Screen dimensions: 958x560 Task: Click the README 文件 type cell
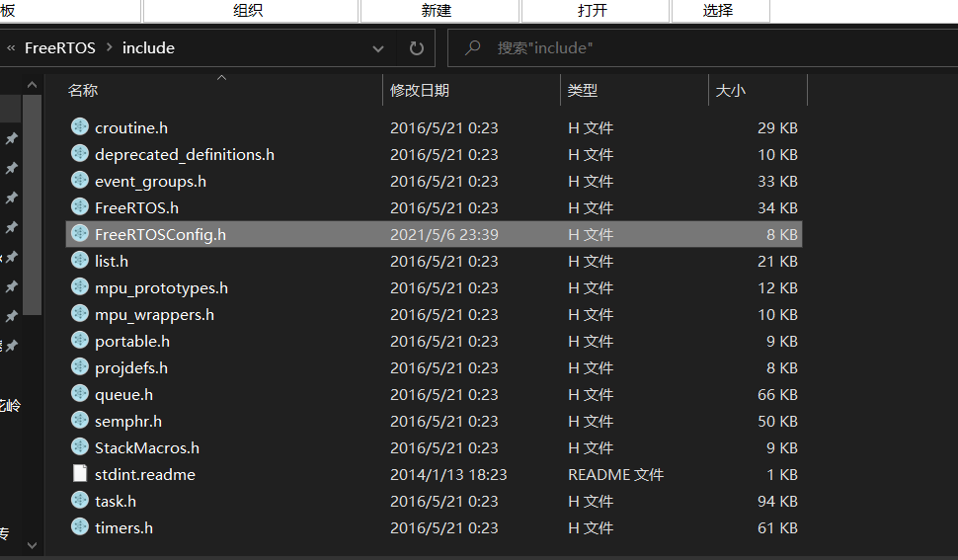[615, 474]
